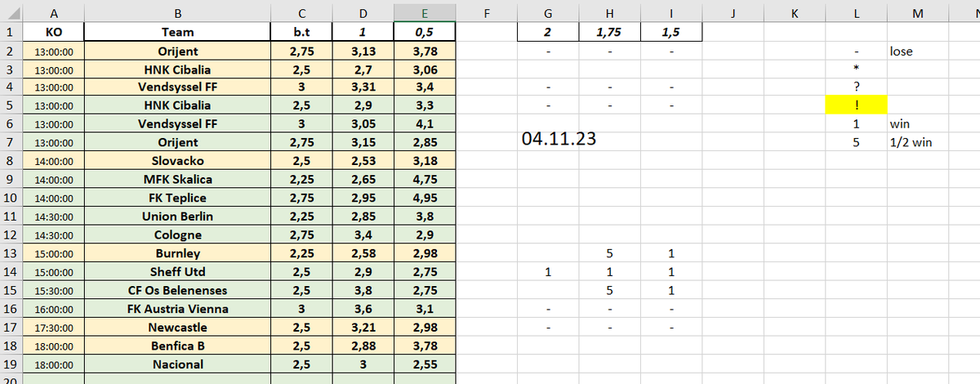Viewport: 980px width, 384px height.
Task: Select the 'Benfica B' team cell
Action: tap(177, 346)
